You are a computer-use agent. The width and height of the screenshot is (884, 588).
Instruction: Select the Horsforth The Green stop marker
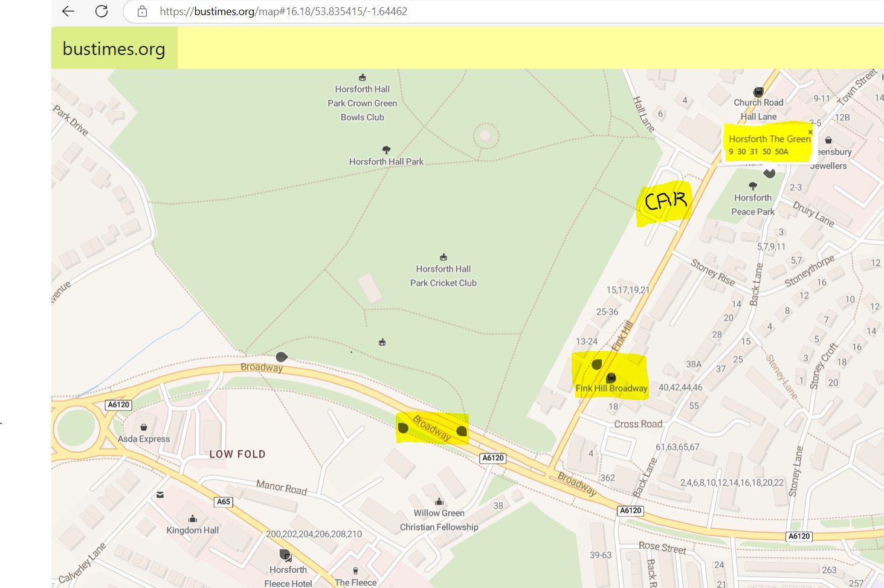coord(769,173)
